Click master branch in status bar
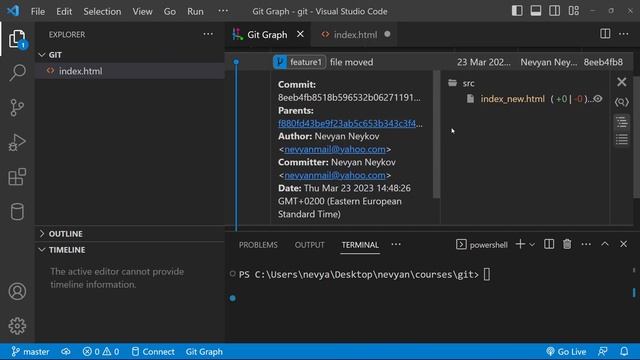The image size is (640, 360). coord(31,351)
